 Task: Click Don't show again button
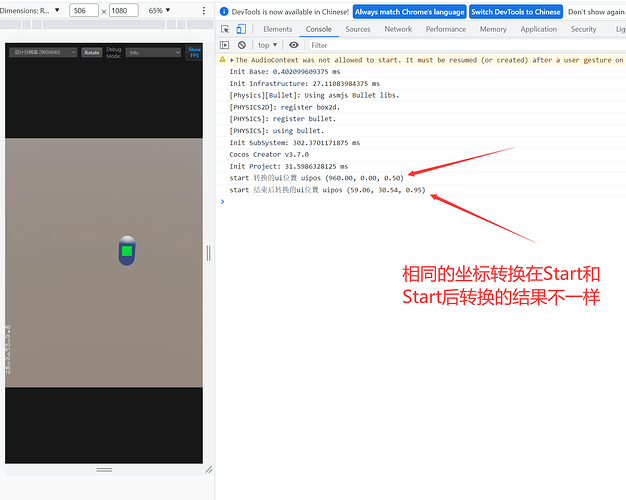coord(596,12)
